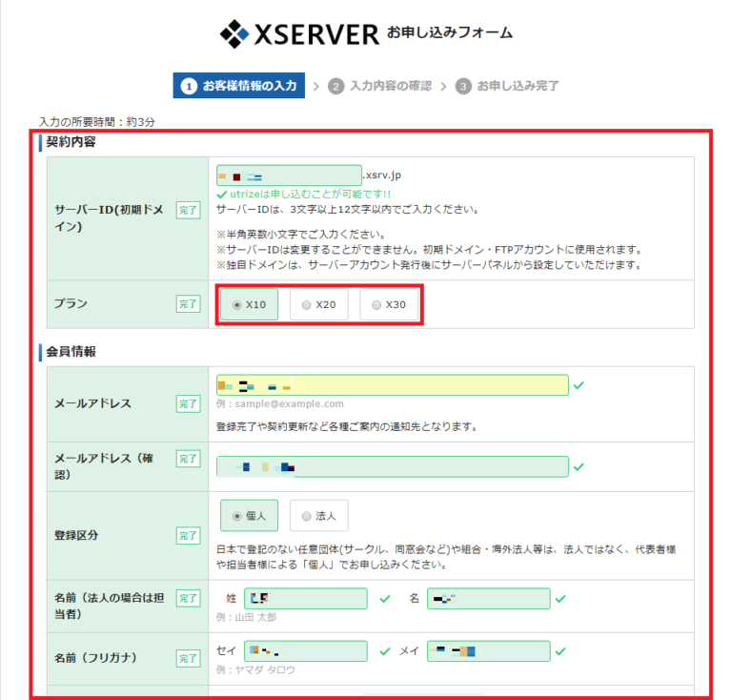
Task: Click green checkmark next to email confirmation field
Action: tap(579, 466)
